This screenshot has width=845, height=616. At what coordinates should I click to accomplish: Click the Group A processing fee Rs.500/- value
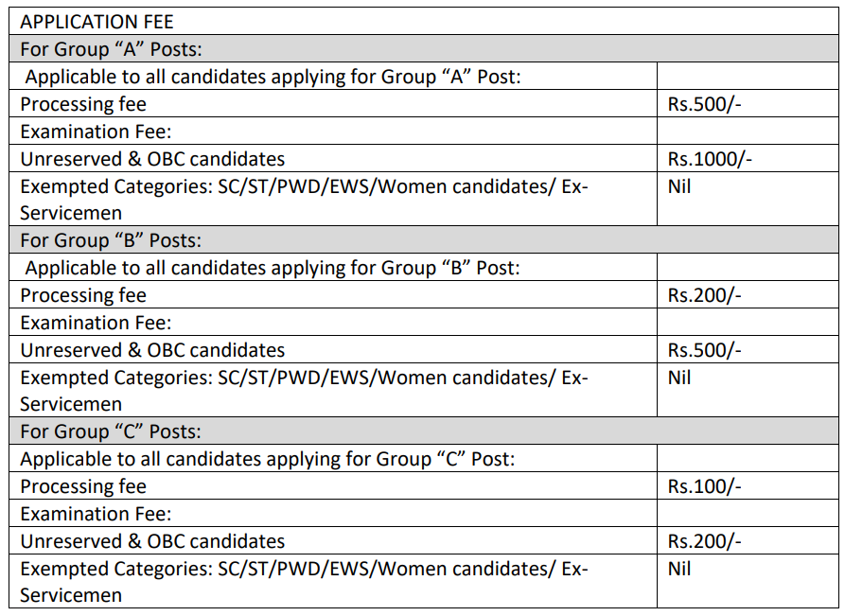(x=704, y=104)
